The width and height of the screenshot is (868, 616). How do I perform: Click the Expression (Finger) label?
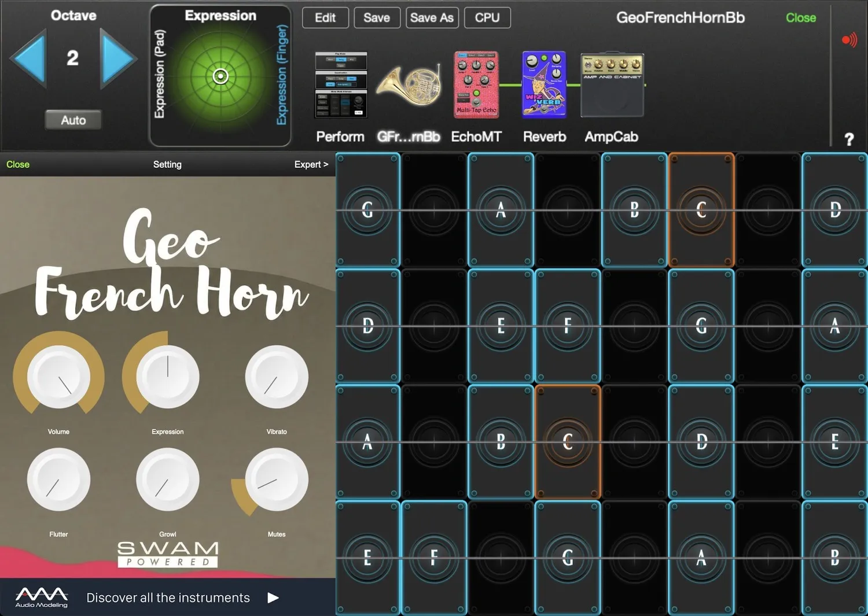pos(282,75)
